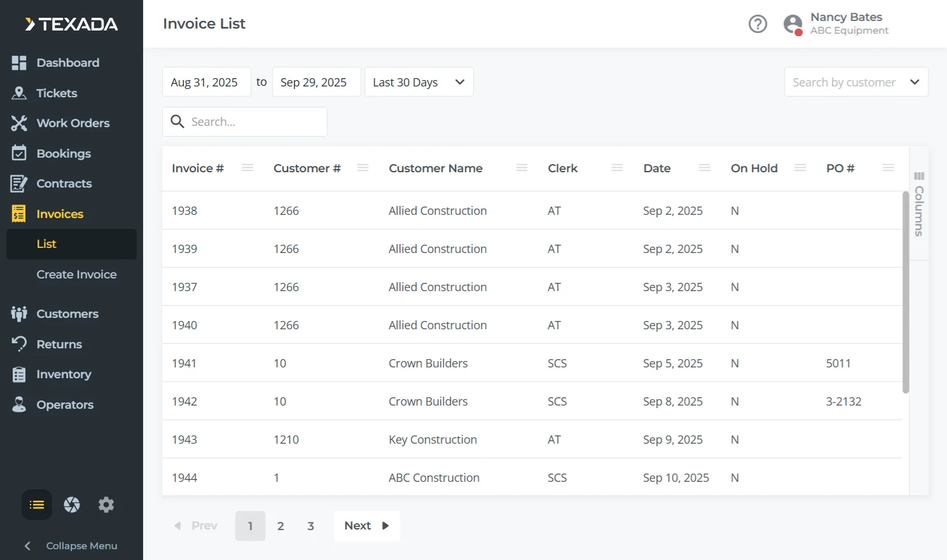Open the Invoice # column menu icon
947x560 pixels.
point(247,168)
